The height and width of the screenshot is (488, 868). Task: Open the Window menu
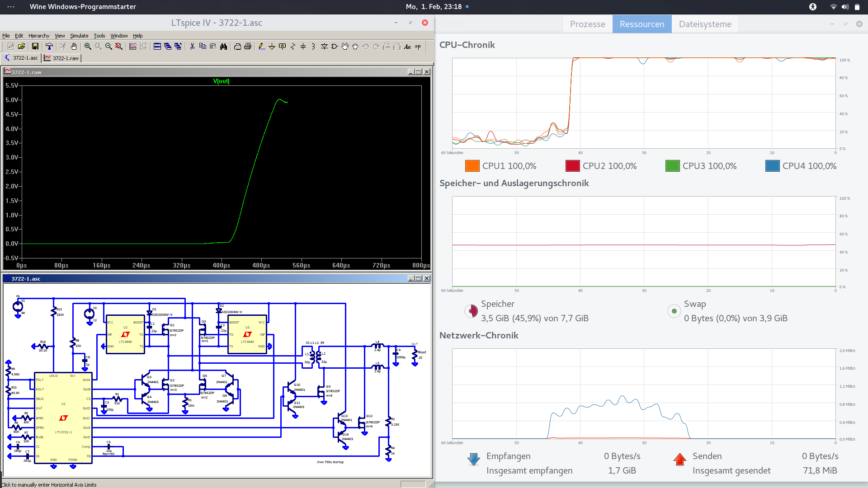tap(119, 36)
